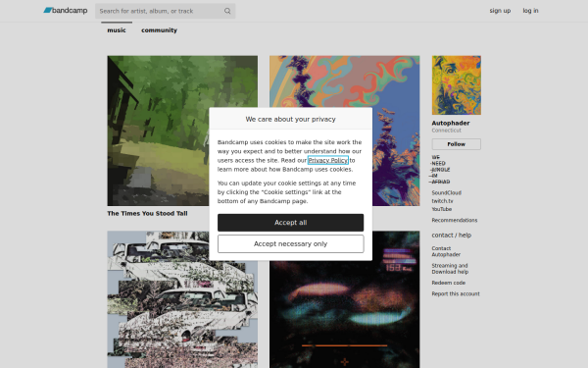The height and width of the screenshot is (368, 588).
Task: Switch to the music tab
Action: (117, 30)
